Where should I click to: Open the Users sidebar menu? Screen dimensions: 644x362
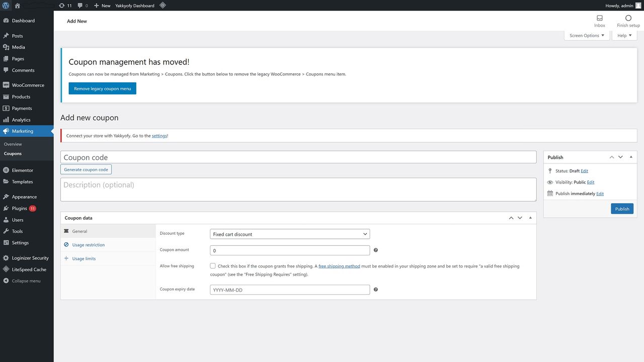27,220
